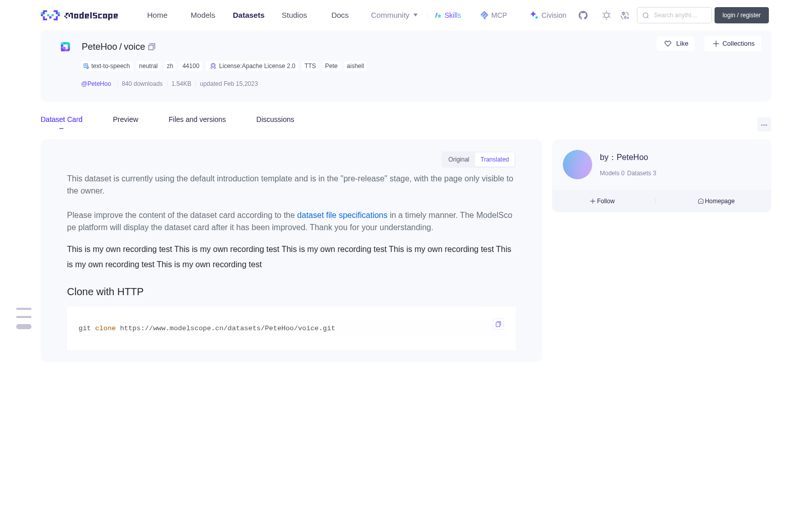Screen dimensions: 812x508
Task: Follow the author PeteHoo
Action: pyautogui.click(x=602, y=201)
